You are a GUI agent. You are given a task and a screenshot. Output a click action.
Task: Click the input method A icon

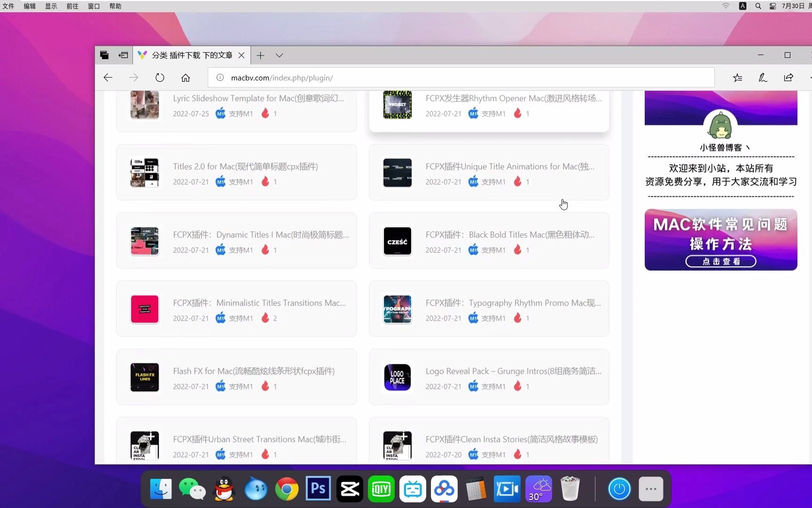coord(742,6)
